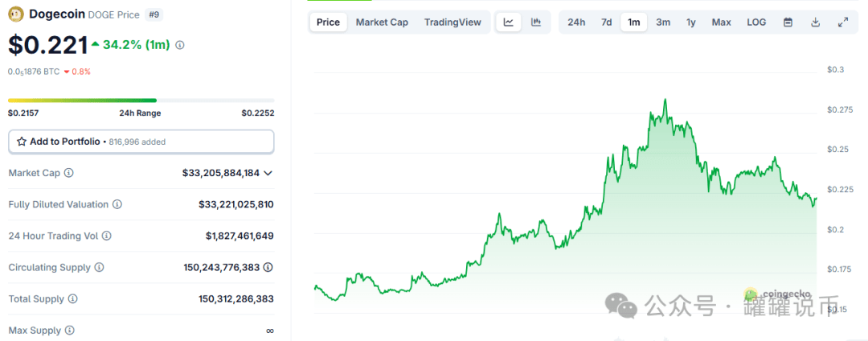Click the 24h Range progress bar
The image size is (868, 341).
[x=141, y=101]
